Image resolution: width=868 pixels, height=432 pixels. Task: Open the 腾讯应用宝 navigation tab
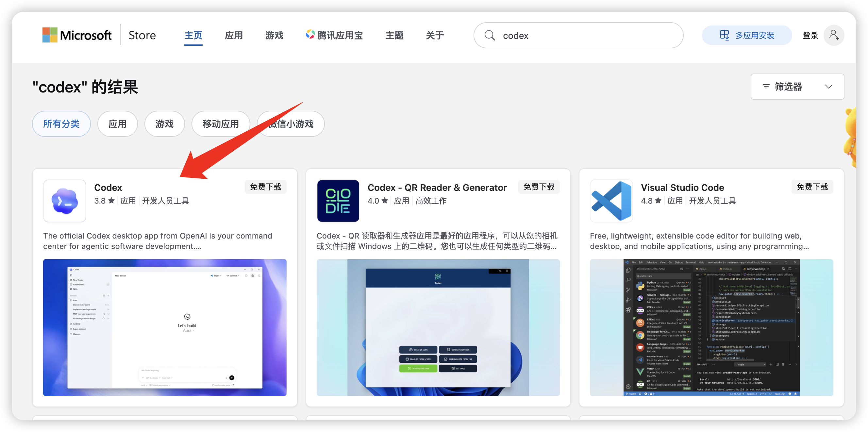tap(334, 35)
